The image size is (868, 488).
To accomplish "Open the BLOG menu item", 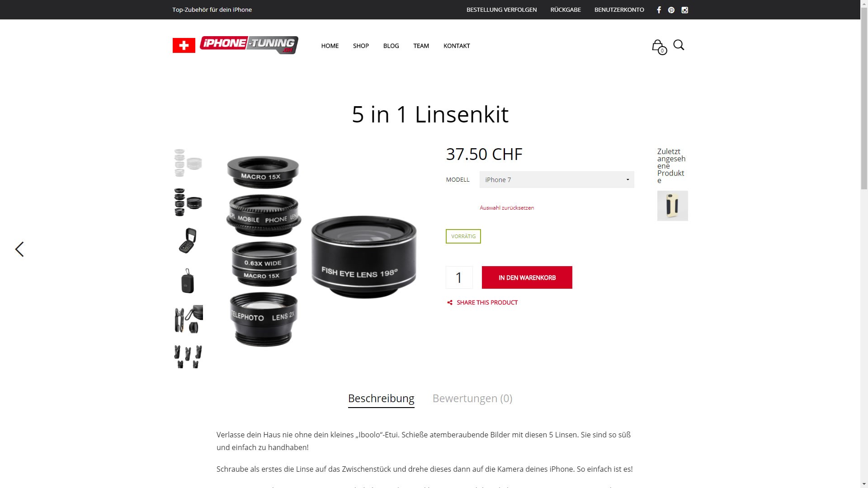I will coord(391,46).
